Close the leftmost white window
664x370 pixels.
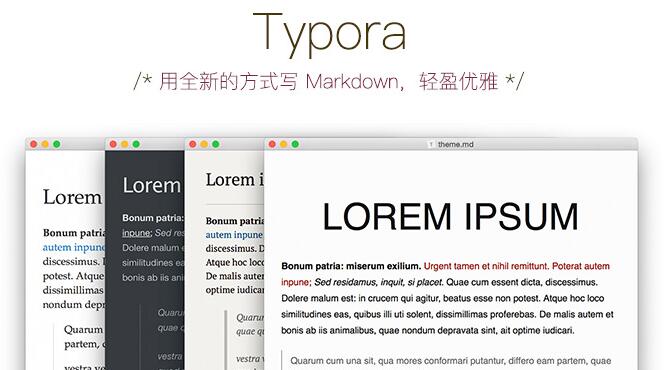point(33,144)
